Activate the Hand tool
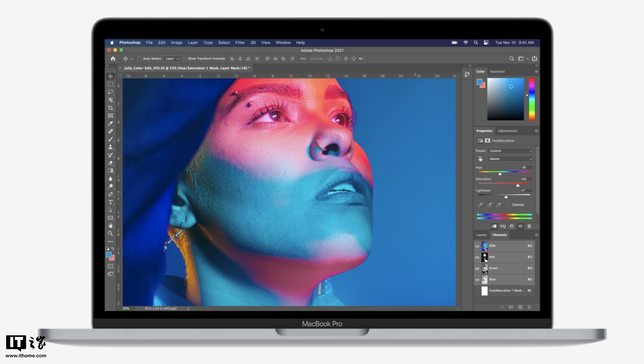 110,225
